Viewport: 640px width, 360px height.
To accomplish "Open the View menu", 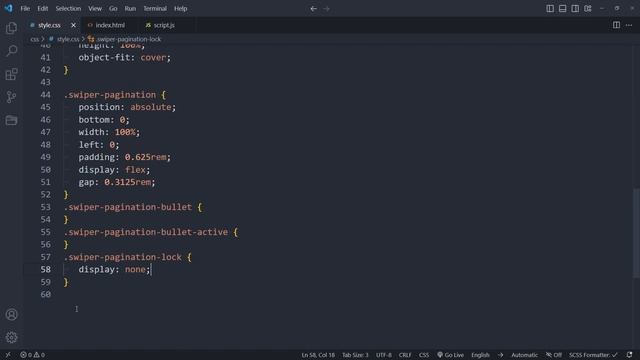I will [x=95, y=9].
